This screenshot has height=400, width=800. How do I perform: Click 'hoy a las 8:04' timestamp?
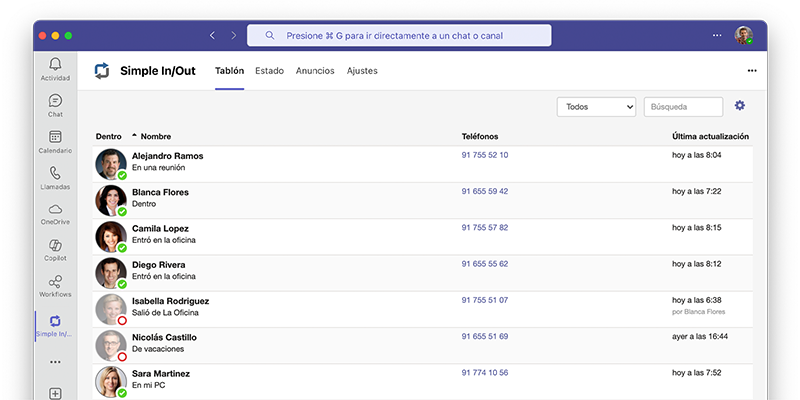click(x=697, y=155)
